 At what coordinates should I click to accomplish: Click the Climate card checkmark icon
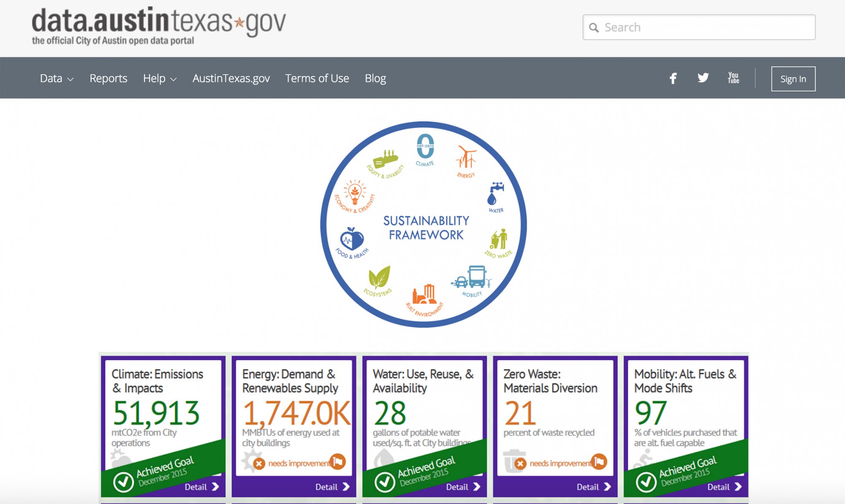point(123,481)
